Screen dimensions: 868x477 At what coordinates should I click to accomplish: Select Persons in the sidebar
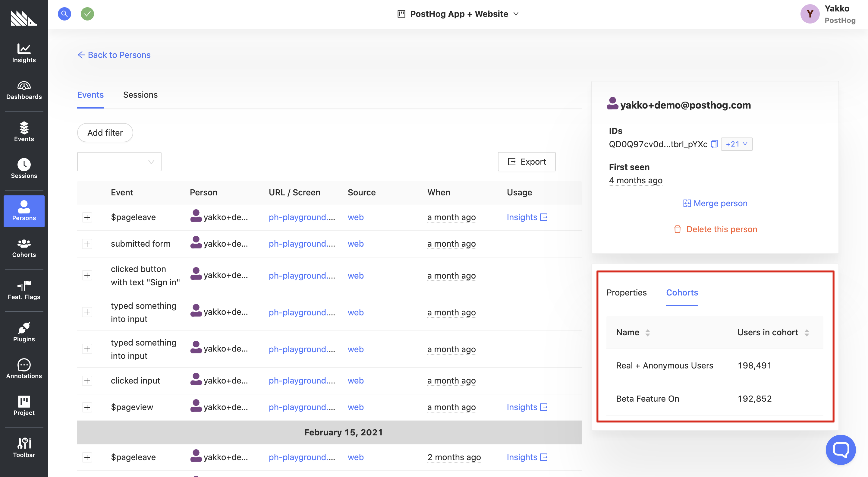click(x=24, y=211)
